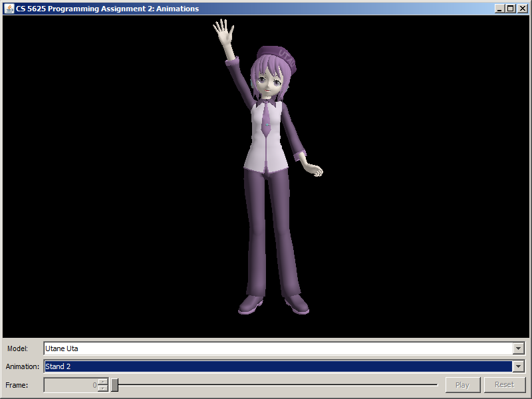Decrease frame with the spinner down arrow
This screenshot has height=399, width=532.
click(x=102, y=388)
